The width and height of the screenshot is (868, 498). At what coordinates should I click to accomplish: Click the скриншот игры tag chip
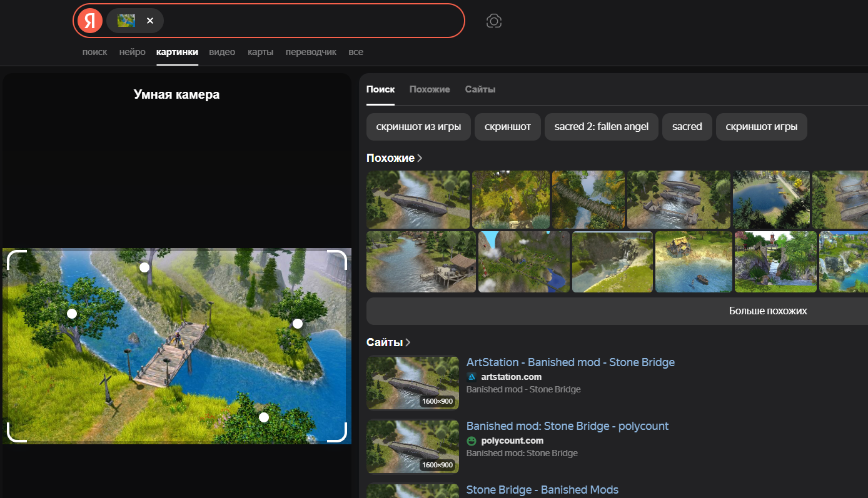pos(761,127)
